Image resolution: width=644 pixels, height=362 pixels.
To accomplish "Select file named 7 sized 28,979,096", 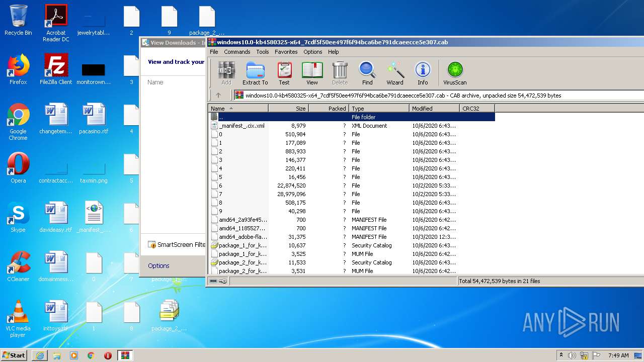I will click(x=352, y=194).
